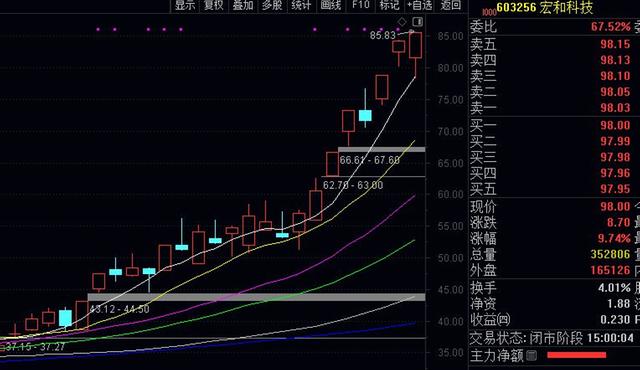The width and height of the screenshot is (640, 370).
Task: Click the 涨跌 value 8.70
Action: (619, 222)
